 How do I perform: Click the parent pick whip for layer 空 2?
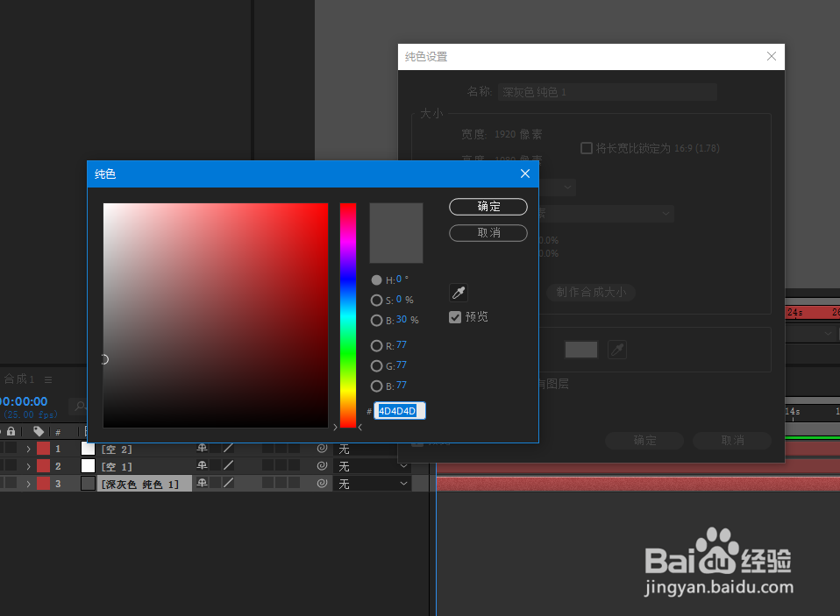coord(322,449)
